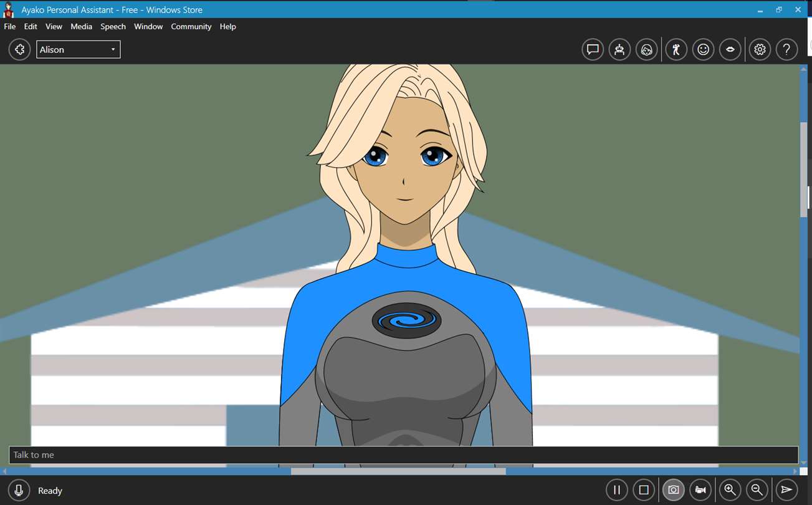Open the Media menu
The image size is (812, 505).
(81, 27)
